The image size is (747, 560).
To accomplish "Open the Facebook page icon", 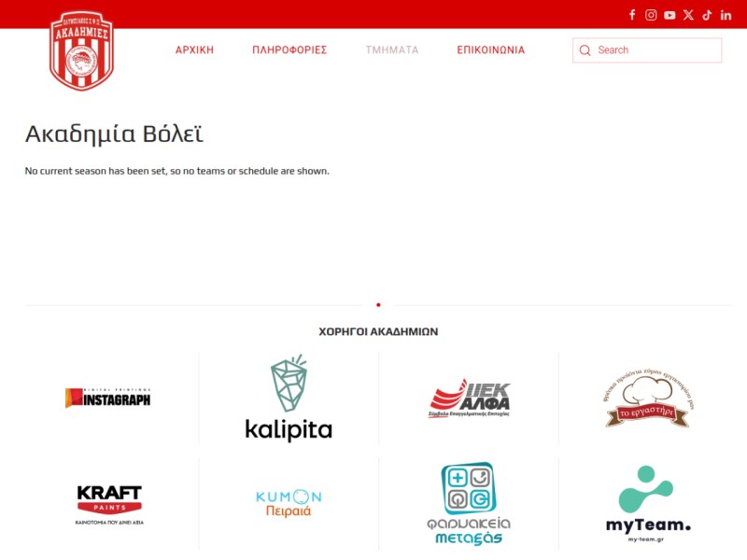I will coord(632,15).
